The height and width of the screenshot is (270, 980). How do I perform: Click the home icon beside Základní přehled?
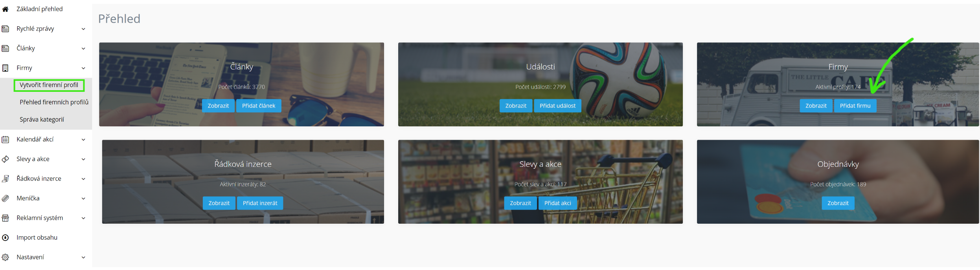(x=5, y=9)
